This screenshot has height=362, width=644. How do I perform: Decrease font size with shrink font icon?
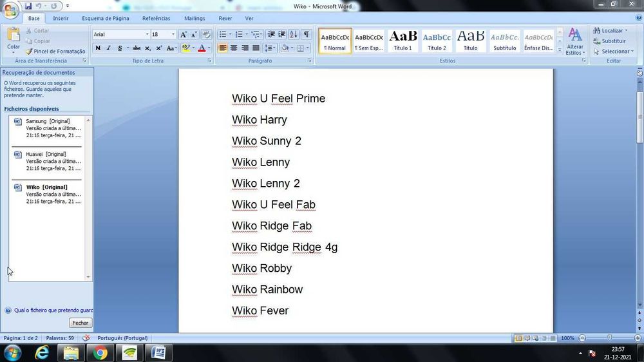[194, 35]
